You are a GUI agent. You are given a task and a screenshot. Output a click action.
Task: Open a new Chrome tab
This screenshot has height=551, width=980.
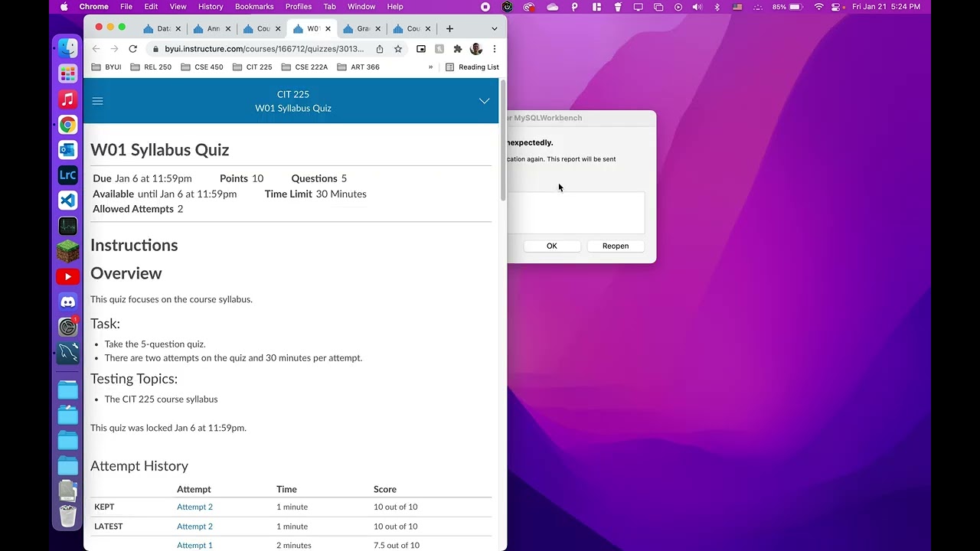coord(449,28)
